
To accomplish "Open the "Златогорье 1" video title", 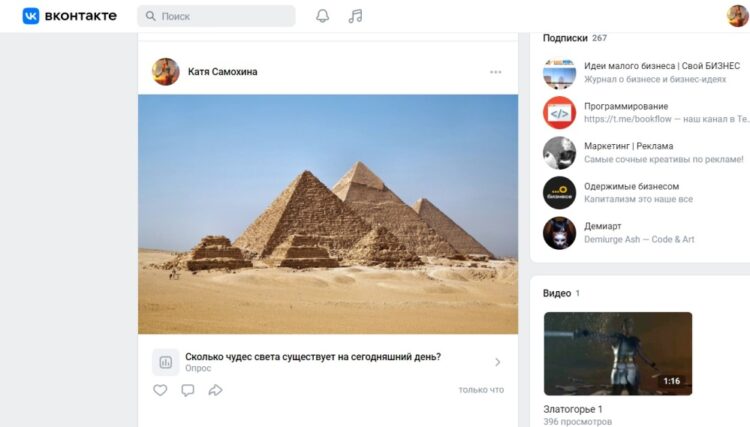I will [x=573, y=409].
